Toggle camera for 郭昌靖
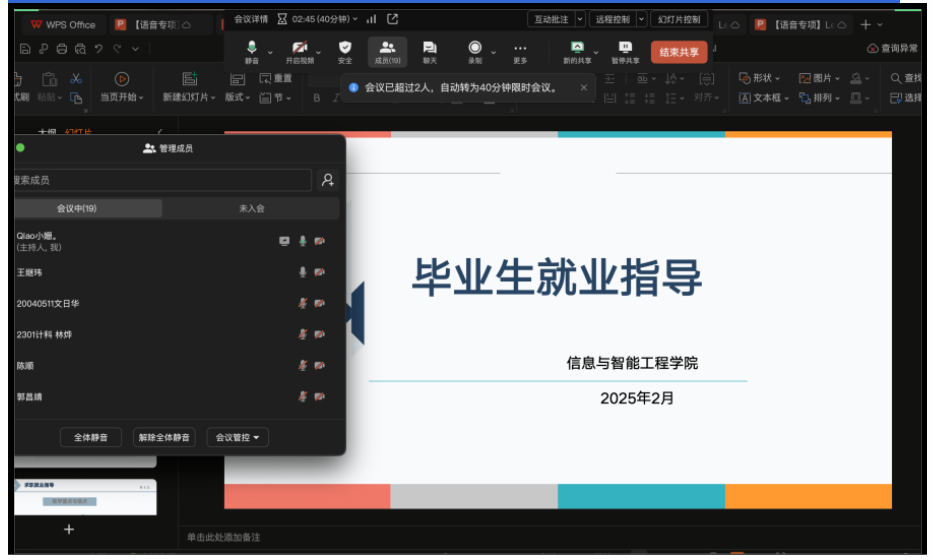The height and width of the screenshot is (560, 933). [x=319, y=397]
